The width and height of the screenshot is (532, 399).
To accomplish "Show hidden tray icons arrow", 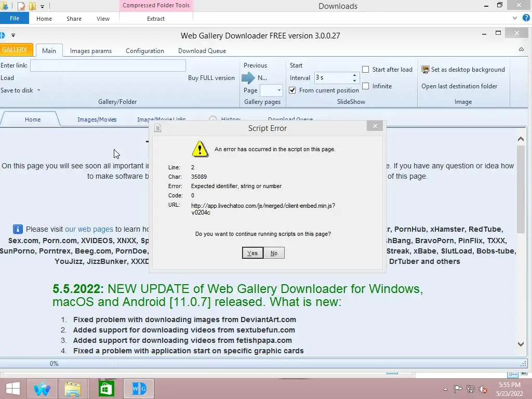I will pos(445,389).
